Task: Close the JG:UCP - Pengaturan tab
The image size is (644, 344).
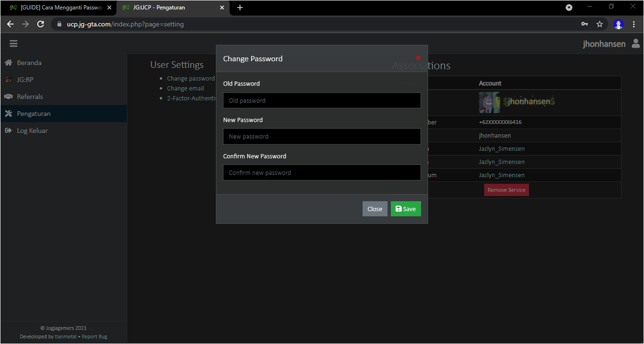Action: point(222,8)
